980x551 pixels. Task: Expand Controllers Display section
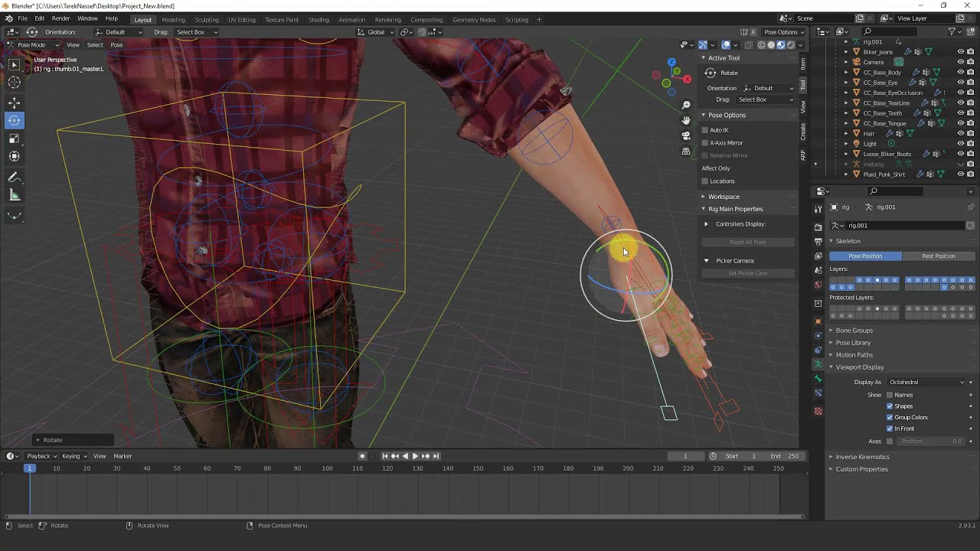coord(707,224)
